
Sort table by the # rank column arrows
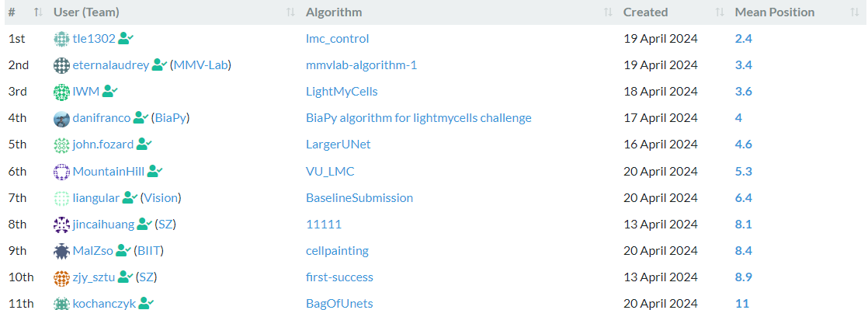pos(37,12)
